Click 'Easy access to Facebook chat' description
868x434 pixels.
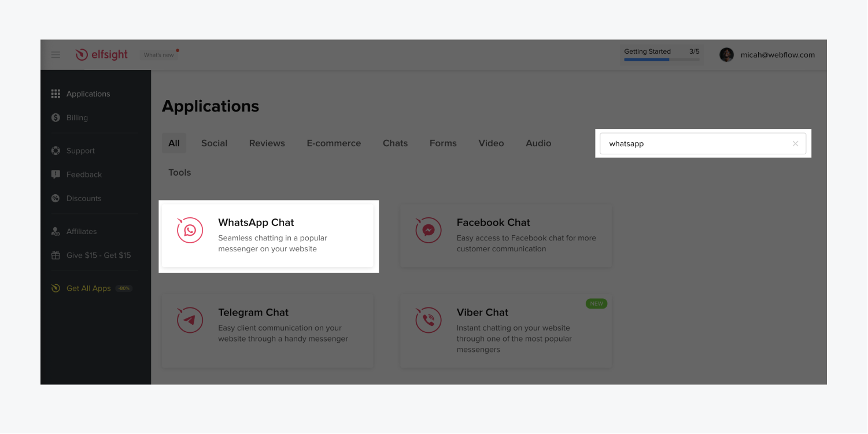[x=526, y=243]
